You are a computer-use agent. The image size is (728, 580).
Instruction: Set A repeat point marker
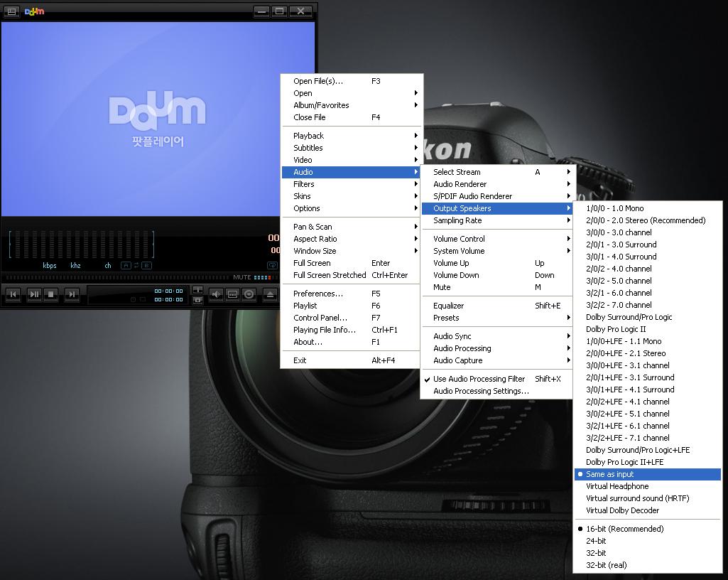tap(126, 265)
